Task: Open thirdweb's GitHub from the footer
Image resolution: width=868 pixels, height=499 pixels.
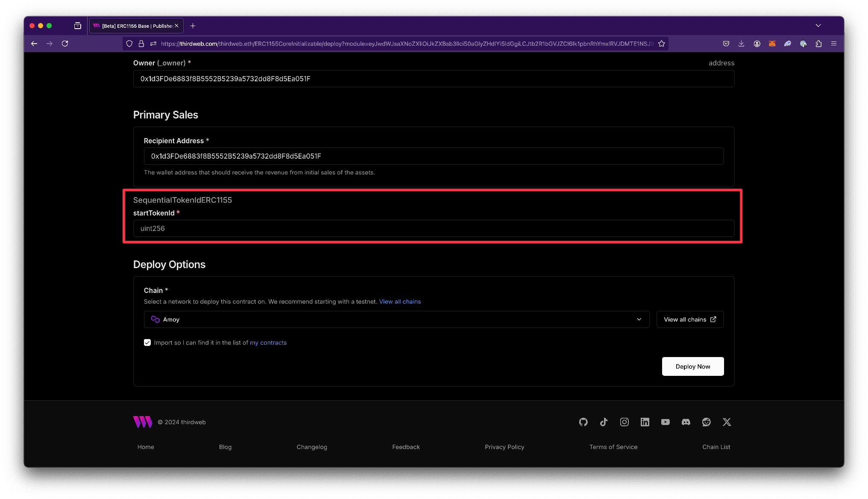Action: 583,422
